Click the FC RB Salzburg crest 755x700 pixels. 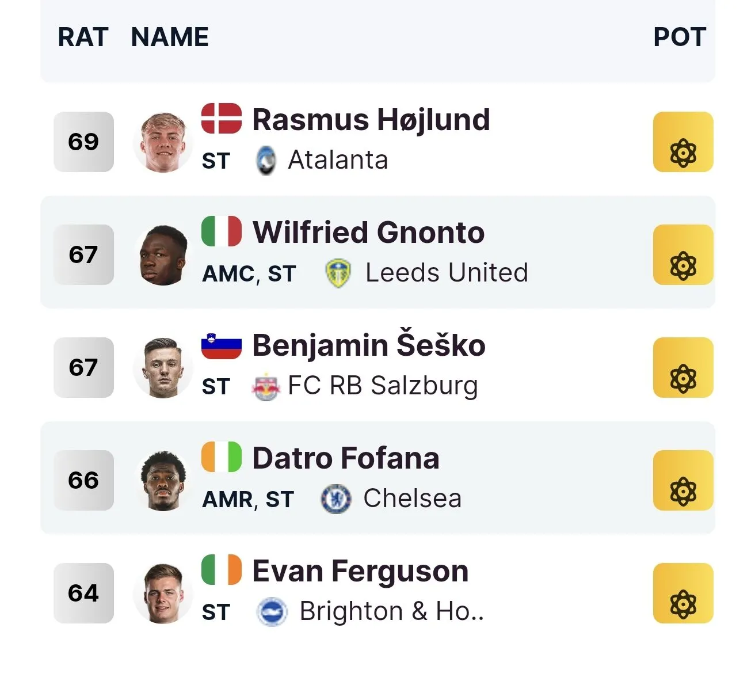[x=266, y=386]
